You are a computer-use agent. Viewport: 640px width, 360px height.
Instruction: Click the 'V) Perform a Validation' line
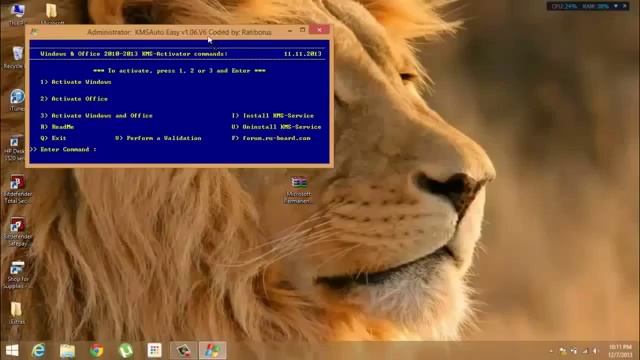coord(158,138)
